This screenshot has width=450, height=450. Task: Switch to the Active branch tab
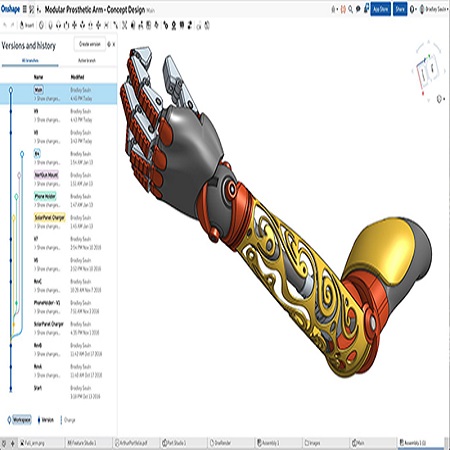click(87, 61)
